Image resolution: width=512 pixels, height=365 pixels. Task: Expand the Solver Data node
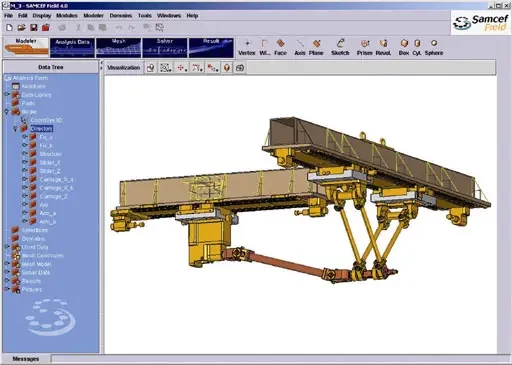click(x=7, y=272)
